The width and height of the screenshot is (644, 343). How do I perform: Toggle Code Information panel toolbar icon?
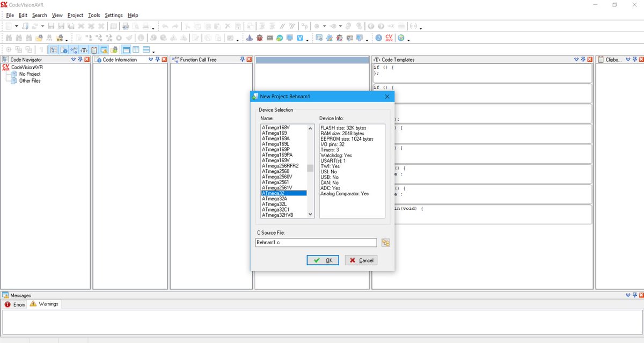[x=64, y=50]
